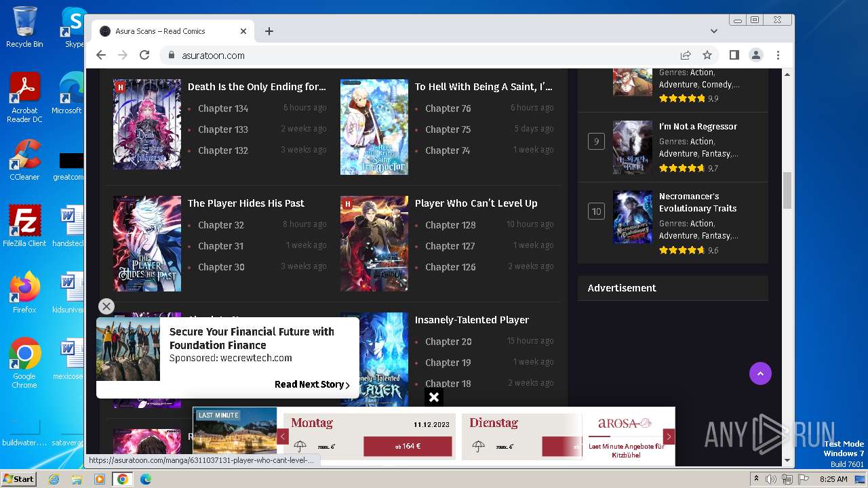
Task: Open Chapter 133 of Death Is the Only Ending
Action: click(x=223, y=129)
